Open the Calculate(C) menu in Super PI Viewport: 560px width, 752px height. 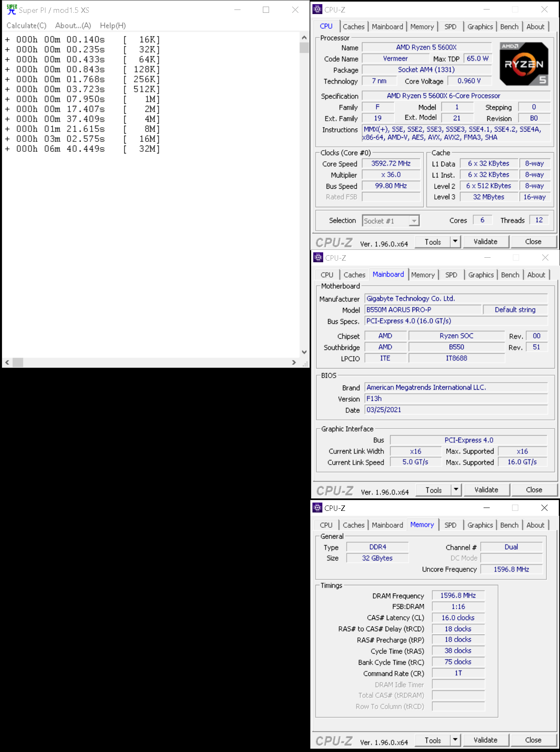(26, 26)
